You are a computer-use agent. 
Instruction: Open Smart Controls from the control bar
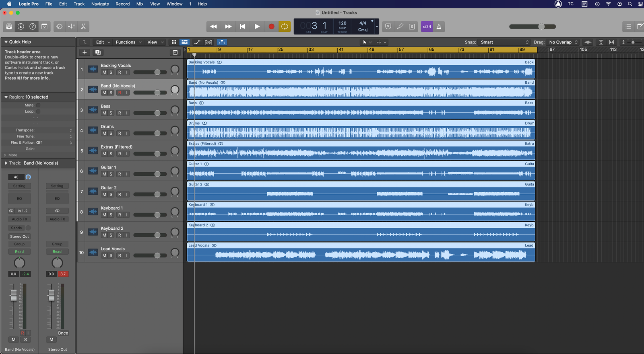coord(60,27)
